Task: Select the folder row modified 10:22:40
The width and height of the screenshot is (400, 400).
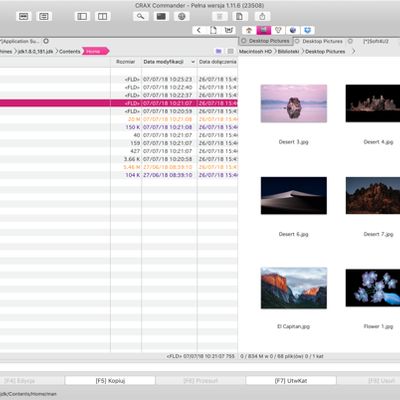Action: coord(119,87)
